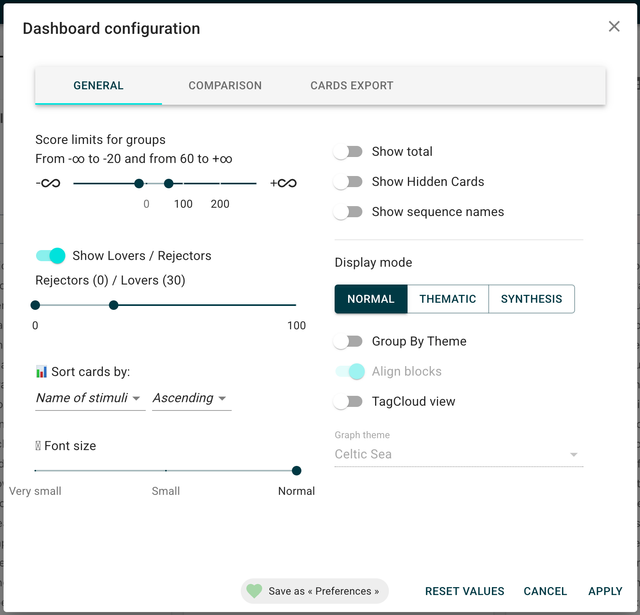
Task: Open the Cards Export tab
Action: [352, 86]
